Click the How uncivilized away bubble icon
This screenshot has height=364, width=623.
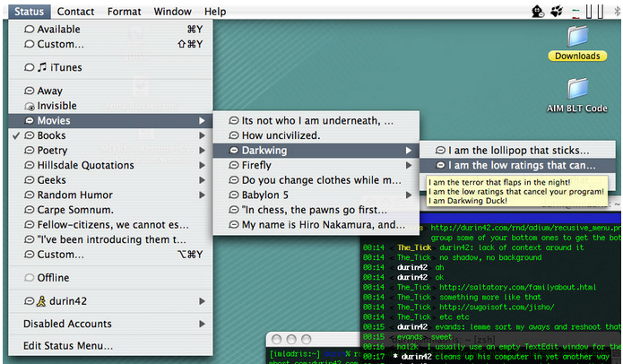pyautogui.click(x=234, y=135)
